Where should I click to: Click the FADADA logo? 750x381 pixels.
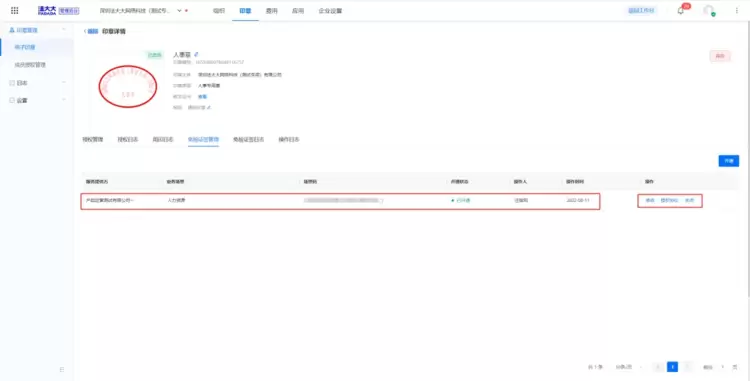coord(47,11)
